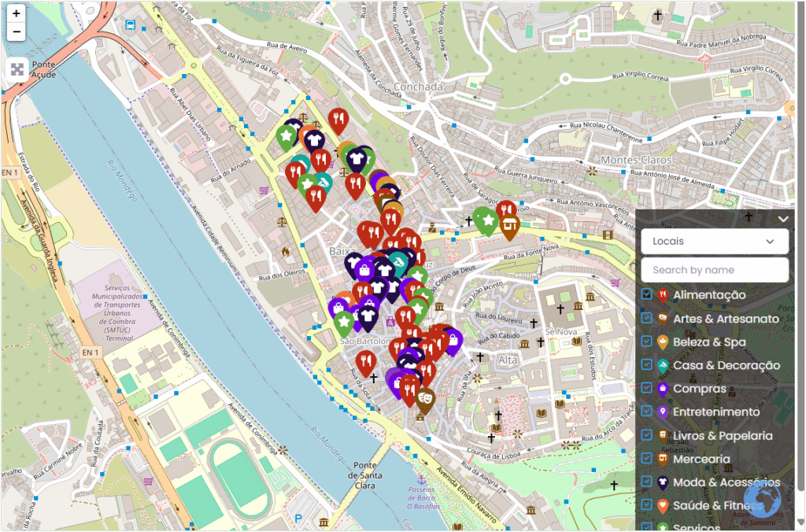The height and width of the screenshot is (532, 806).
Task: Disable the Compras category checkbox
Action: (x=647, y=388)
